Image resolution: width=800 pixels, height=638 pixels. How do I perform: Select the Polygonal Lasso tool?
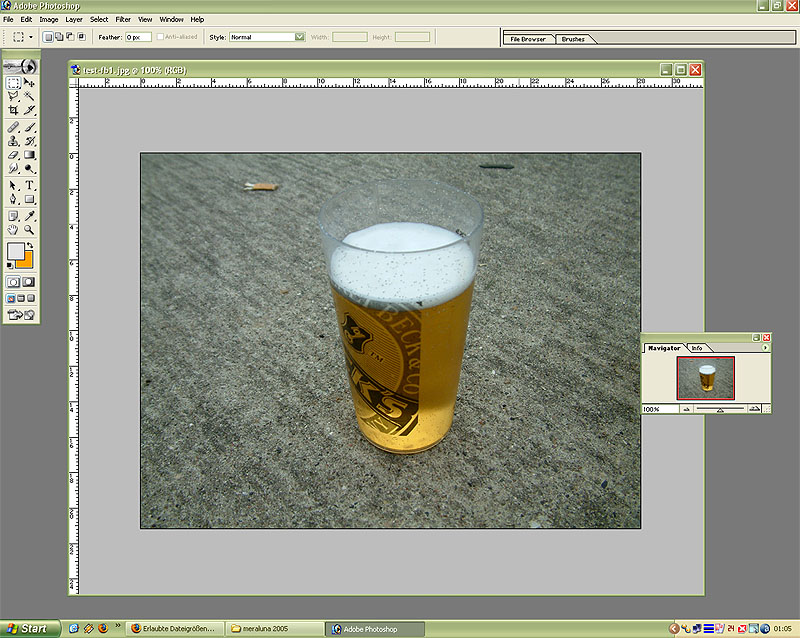(13, 96)
